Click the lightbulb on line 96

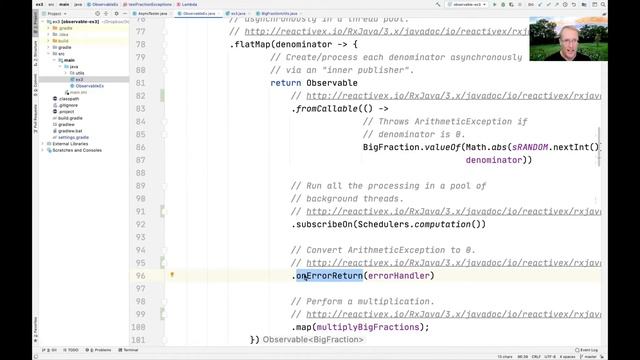tap(172, 275)
